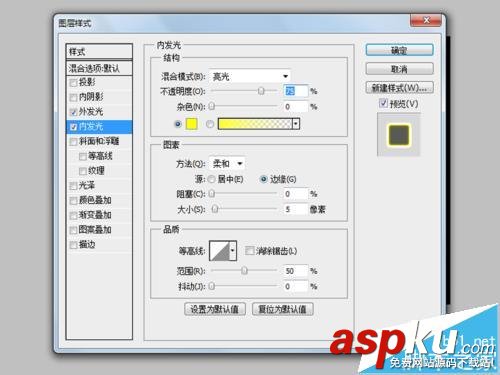The width and height of the screenshot is (500, 375).
Task: Click the contour curve thumbnail
Action: pyautogui.click(x=220, y=251)
